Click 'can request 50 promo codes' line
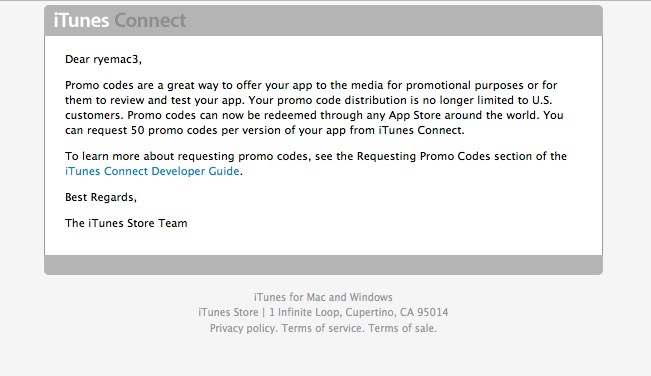651x376 pixels. pyautogui.click(x=264, y=130)
